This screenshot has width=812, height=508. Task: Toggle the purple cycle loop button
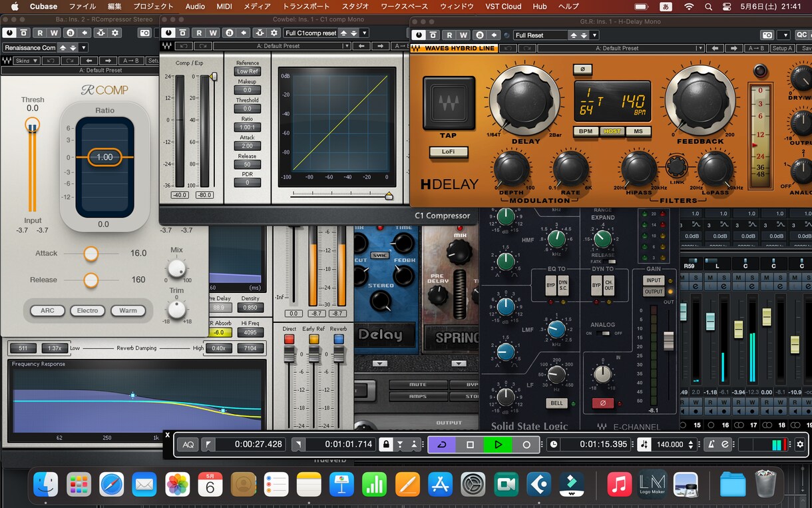pos(442,444)
